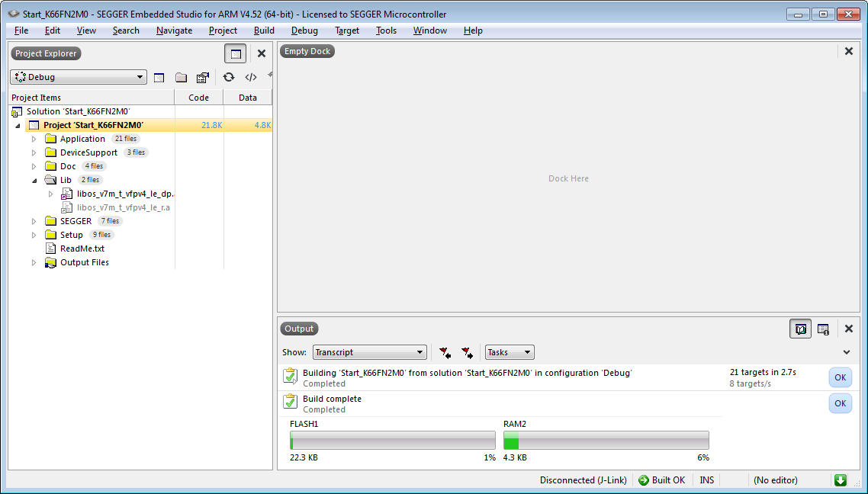The image size is (868, 494).
Task: Open the Target menu
Action: 346,30
